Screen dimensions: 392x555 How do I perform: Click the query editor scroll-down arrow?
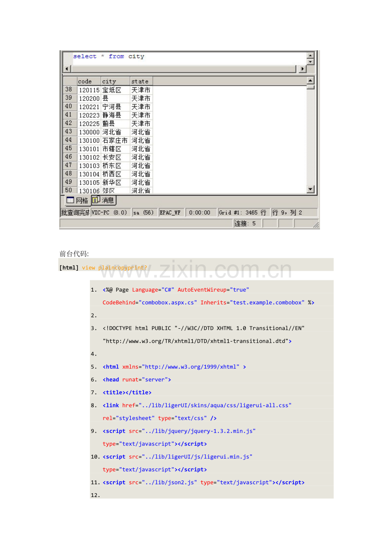[311, 62]
